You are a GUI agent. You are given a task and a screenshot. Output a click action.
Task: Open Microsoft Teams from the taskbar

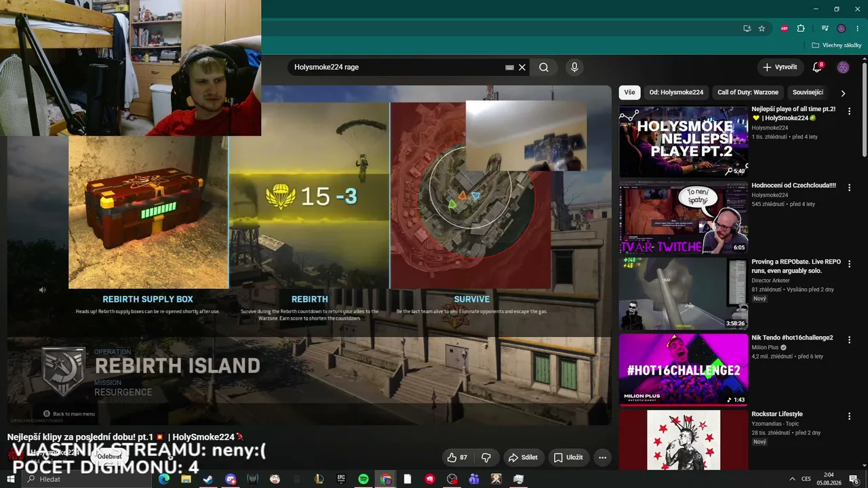[x=474, y=479]
